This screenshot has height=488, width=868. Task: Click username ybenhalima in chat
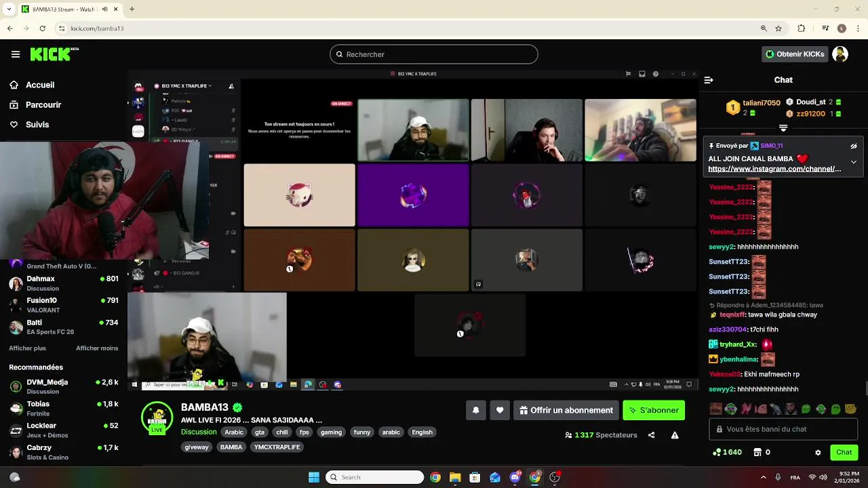[738, 359]
